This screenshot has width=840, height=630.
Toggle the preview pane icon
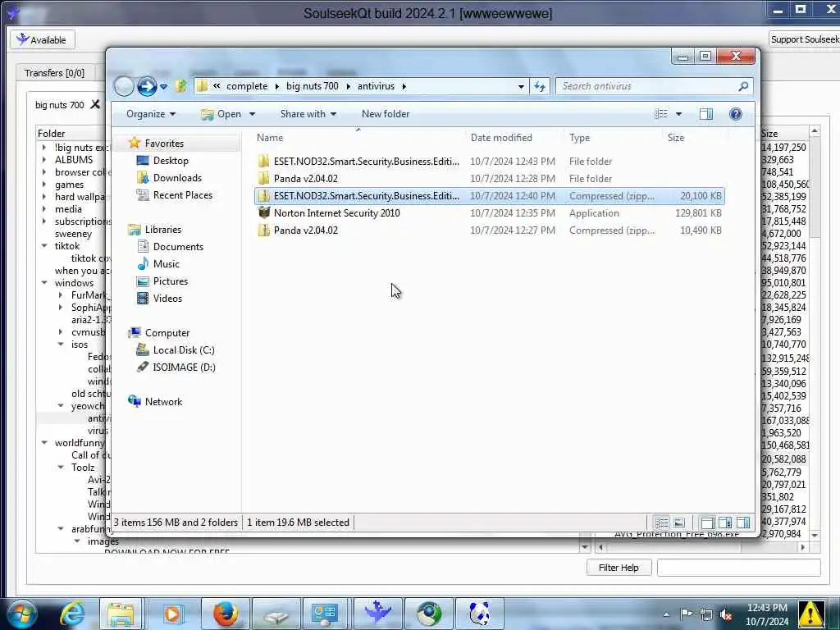click(706, 114)
